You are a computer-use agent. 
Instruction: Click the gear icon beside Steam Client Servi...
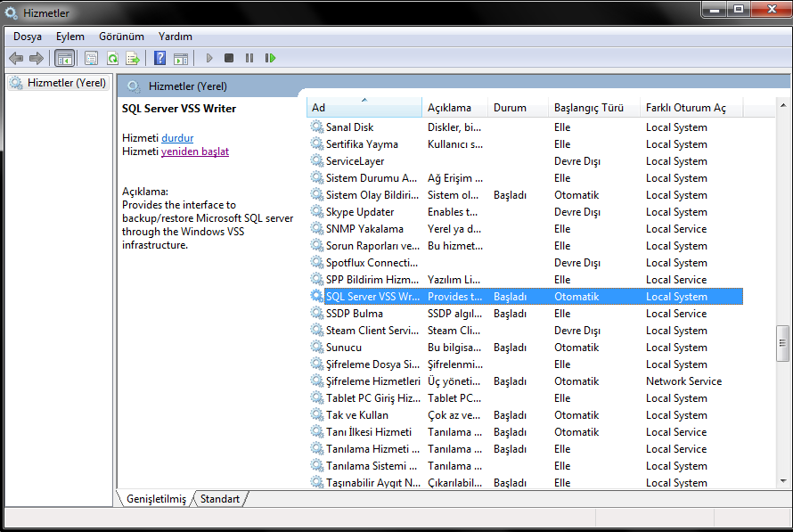point(317,331)
